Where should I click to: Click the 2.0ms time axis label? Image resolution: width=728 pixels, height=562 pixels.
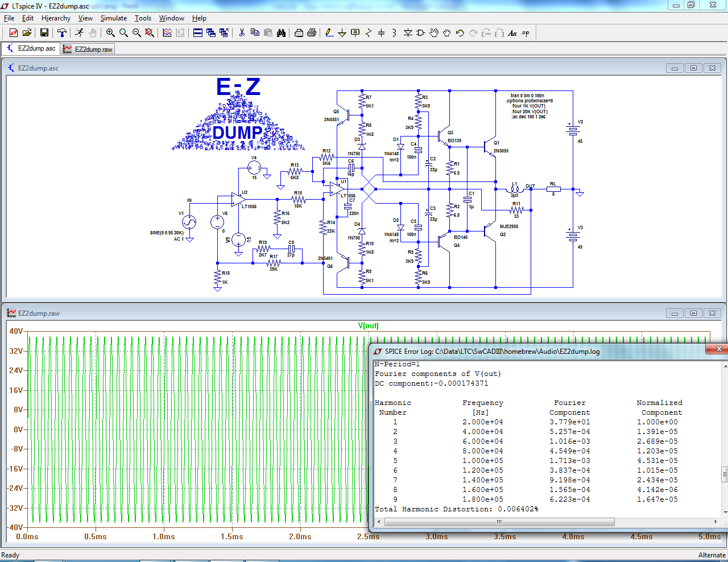(x=300, y=536)
